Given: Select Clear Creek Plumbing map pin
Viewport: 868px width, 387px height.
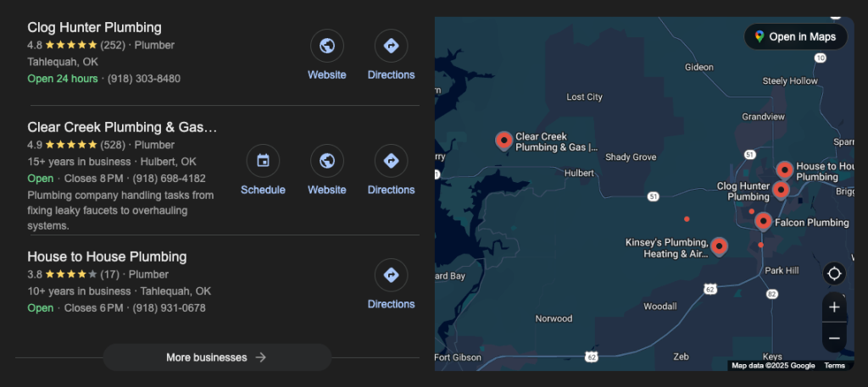Looking at the screenshot, I should click(504, 141).
